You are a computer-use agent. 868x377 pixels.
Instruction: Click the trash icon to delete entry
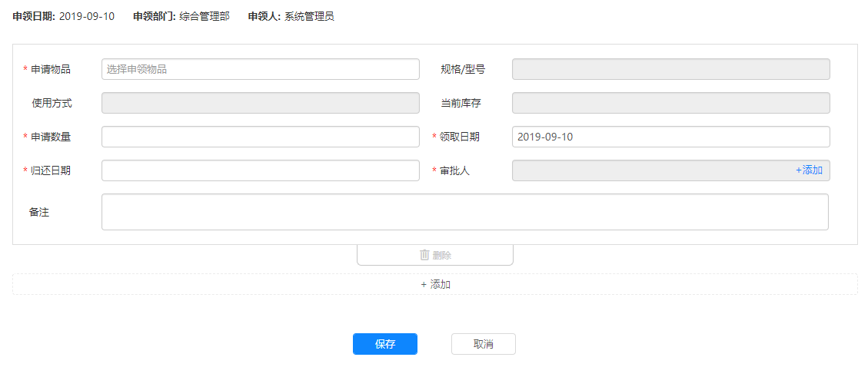tap(424, 255)
